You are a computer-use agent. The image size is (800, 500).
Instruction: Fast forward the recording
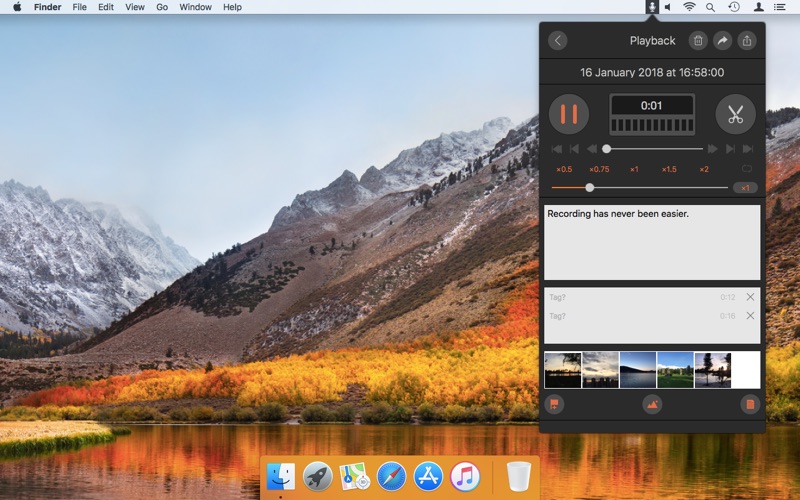click(x=713, y=149)
